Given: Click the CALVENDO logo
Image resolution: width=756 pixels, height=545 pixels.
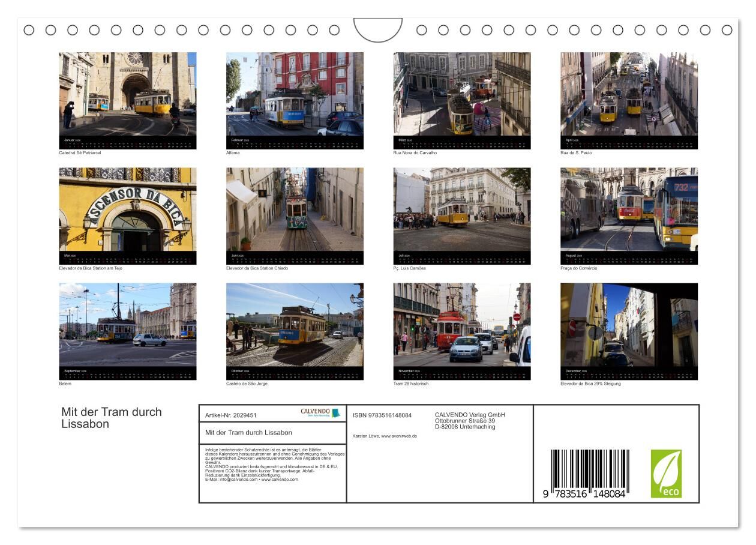Looking at the screenshot, I should pyautogui.click(x=320, y=413).
